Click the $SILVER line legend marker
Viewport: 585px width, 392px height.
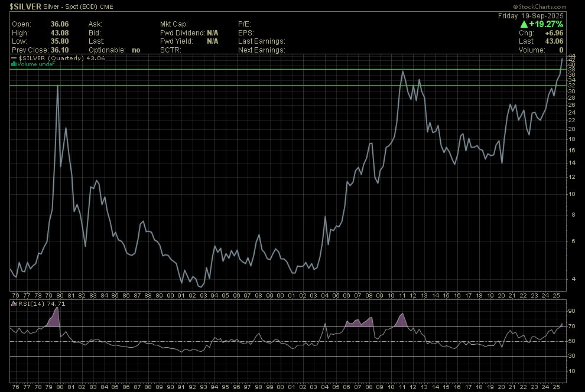coord(14,58)
